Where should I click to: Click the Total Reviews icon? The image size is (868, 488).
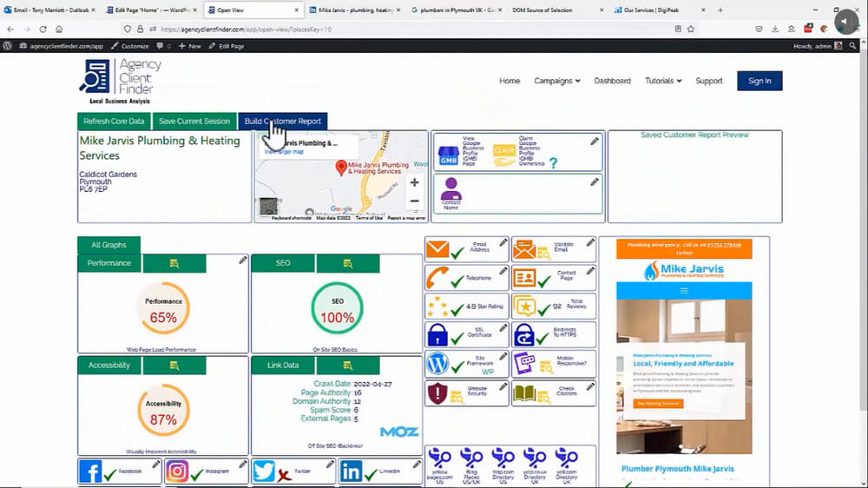click(x=524, y=307)
